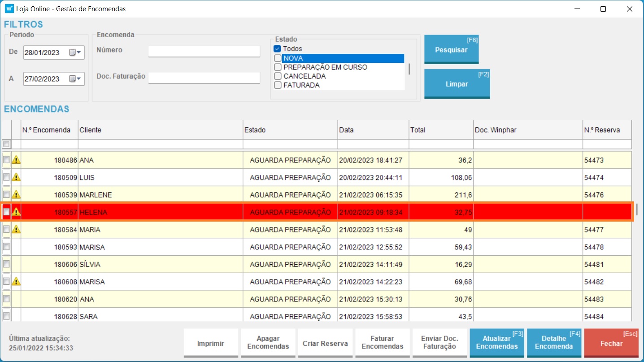Click the Doc. Faturação input field
Image resolution: width=644 pixels, height=362 pixels.
click(204, 78)
